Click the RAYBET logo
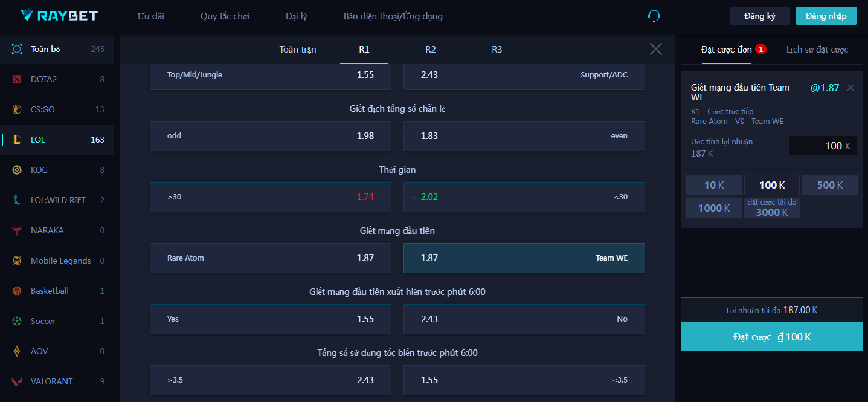Image resolution: width=868 pixels, height=402 pixels. coord(59,16)
